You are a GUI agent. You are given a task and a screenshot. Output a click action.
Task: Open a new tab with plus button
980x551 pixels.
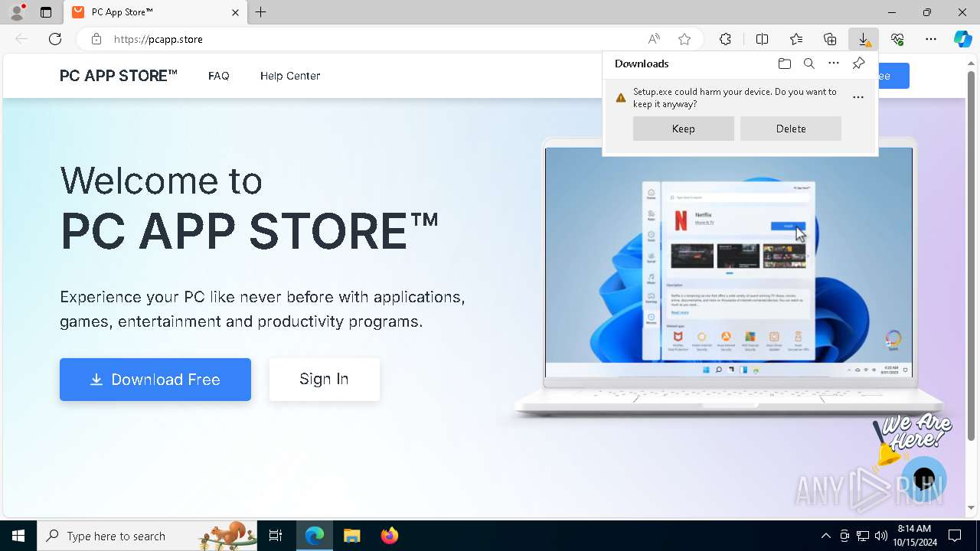coord(261,12)
